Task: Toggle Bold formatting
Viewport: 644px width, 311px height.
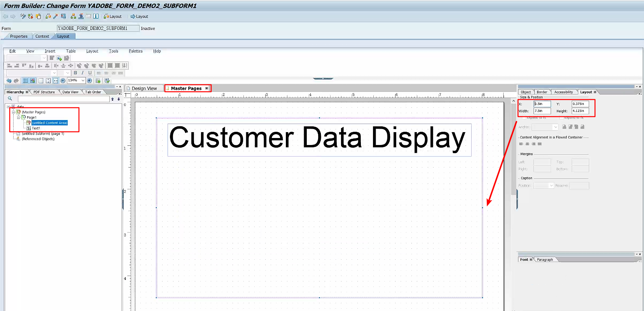Action: pos(75,73)
